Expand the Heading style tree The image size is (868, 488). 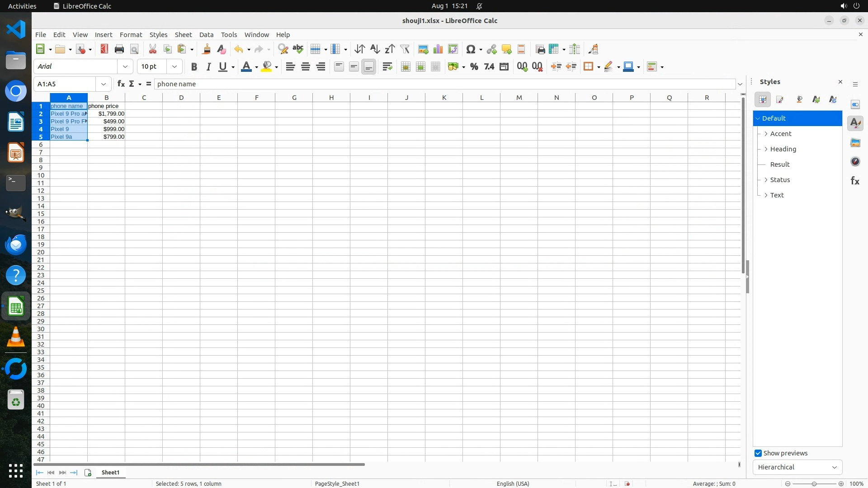(x=766, y=149)
